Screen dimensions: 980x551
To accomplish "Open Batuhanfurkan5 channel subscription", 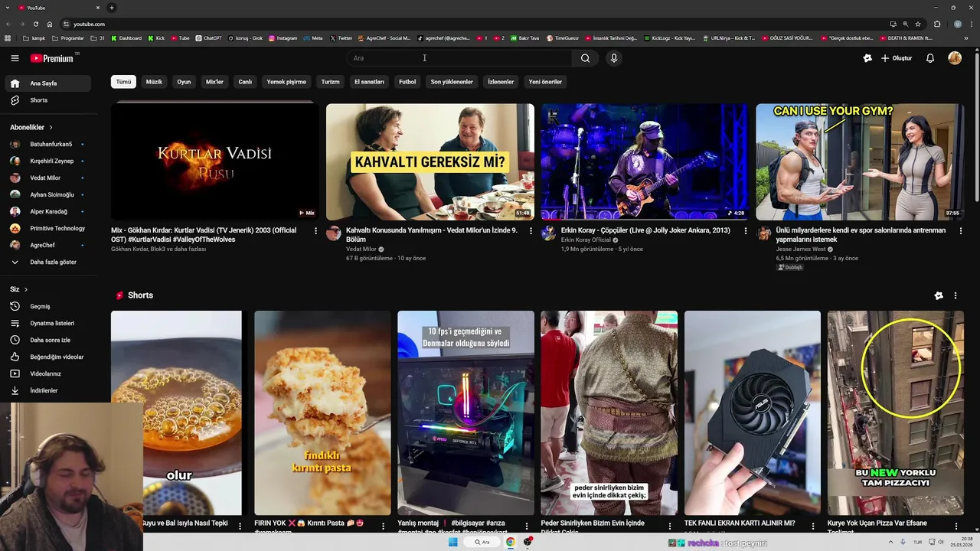I will [47, 144].
